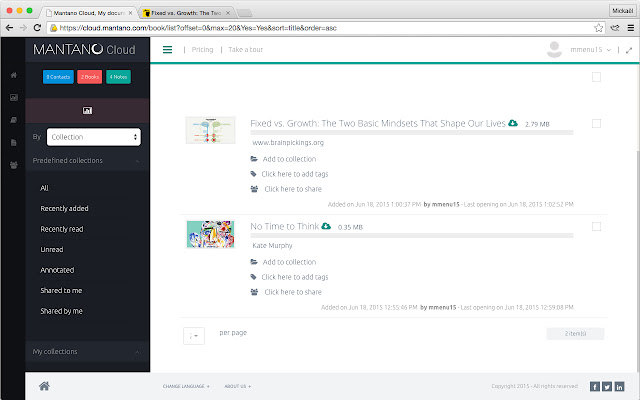Click the green 4 Notes button
The image size is (640, 400).
point(118,77)
